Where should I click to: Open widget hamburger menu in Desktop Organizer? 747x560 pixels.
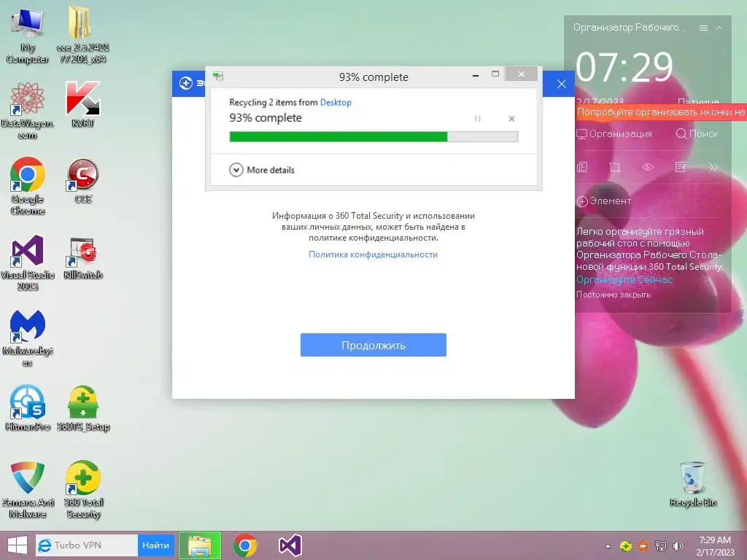point(703,28)
